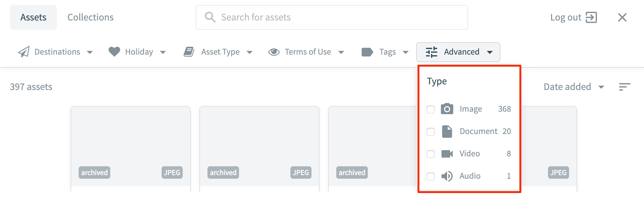644x206 pixels.
Task: Open the Tags dropdown chevron
Action: pos(406,52)
